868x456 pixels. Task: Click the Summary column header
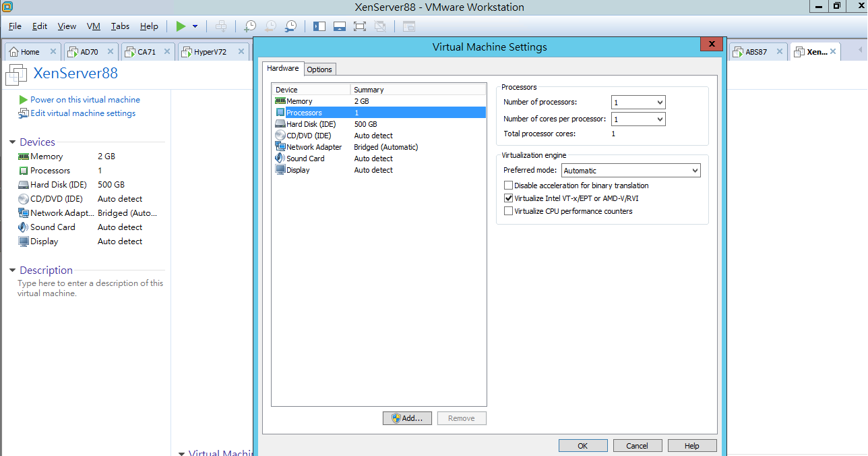(418, 90)
